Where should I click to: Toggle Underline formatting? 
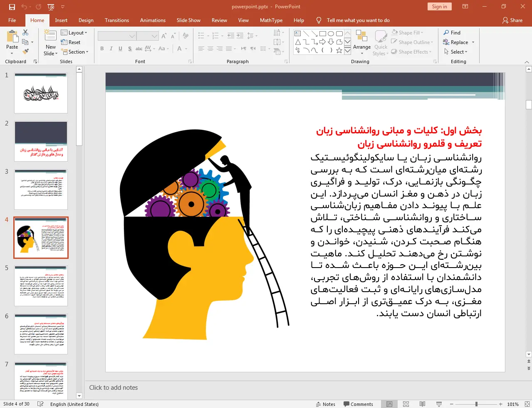click(120, 49)
